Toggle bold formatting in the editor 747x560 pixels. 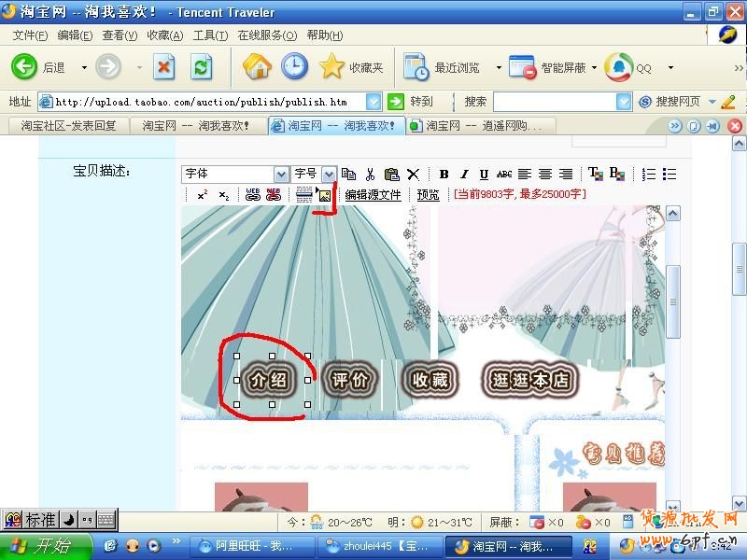click(x=444, y=175)
